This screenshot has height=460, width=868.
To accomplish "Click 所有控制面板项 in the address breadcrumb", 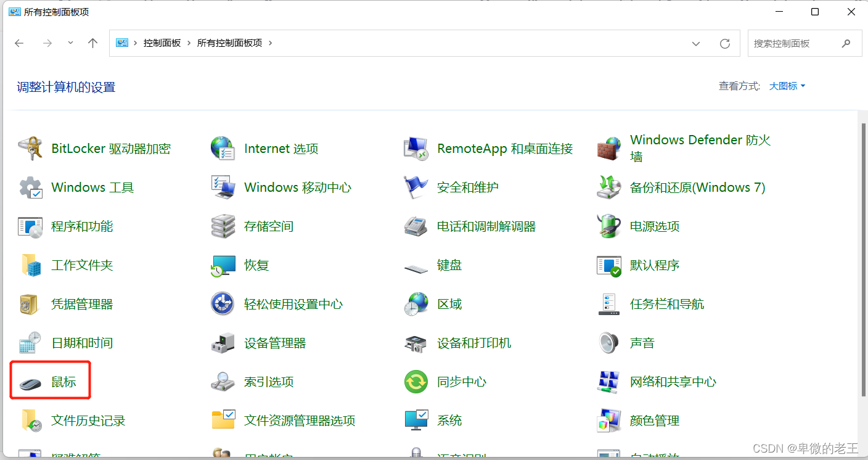I will [229, 43].
